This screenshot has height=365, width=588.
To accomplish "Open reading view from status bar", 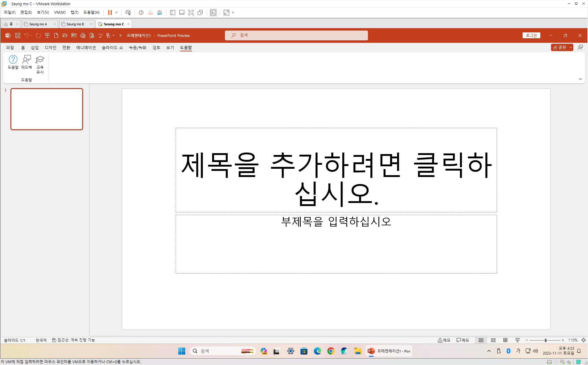I will click(x=505, y=340).
